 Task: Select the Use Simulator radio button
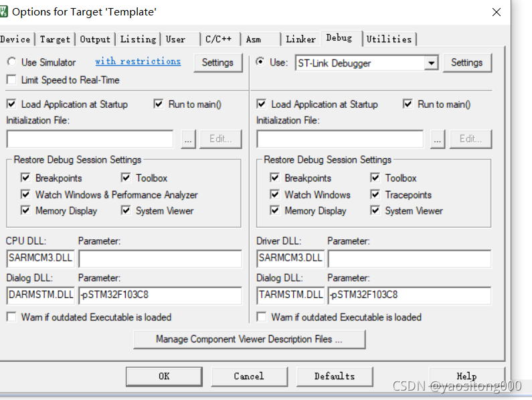pos(11,62)
